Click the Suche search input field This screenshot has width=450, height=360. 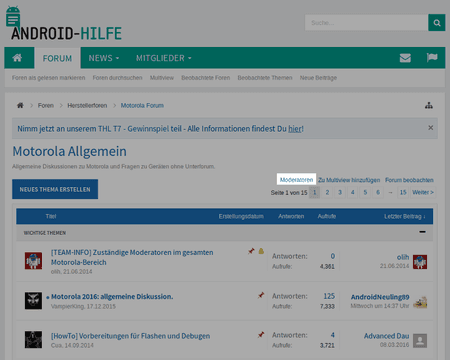click(366, 23)
